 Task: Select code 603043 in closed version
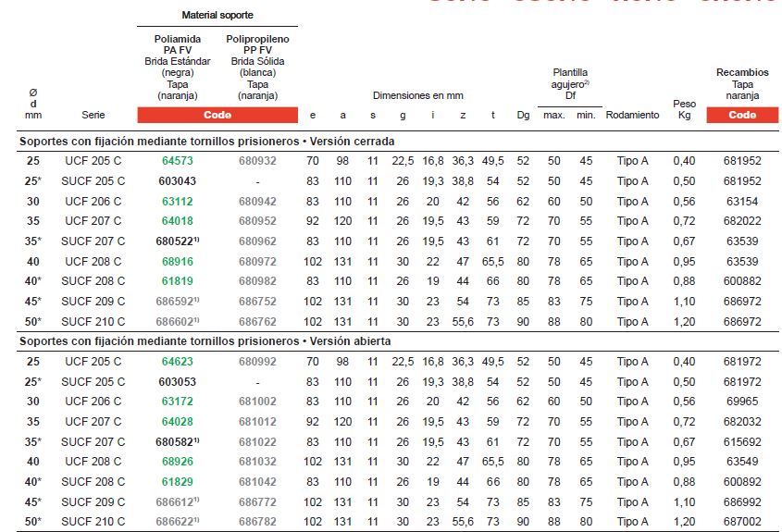pos(177,181)
